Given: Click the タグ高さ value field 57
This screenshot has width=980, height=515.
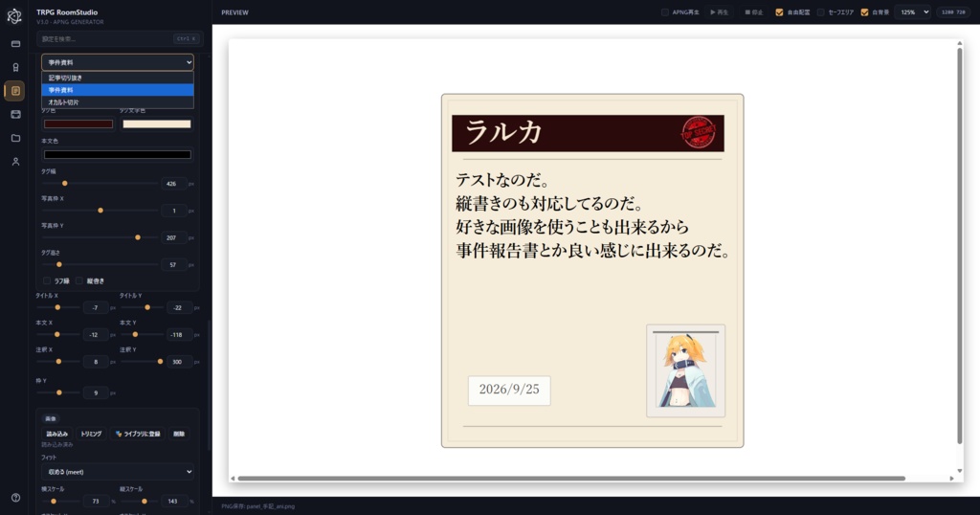Looking at the screenshot, I should click(174, 265).
